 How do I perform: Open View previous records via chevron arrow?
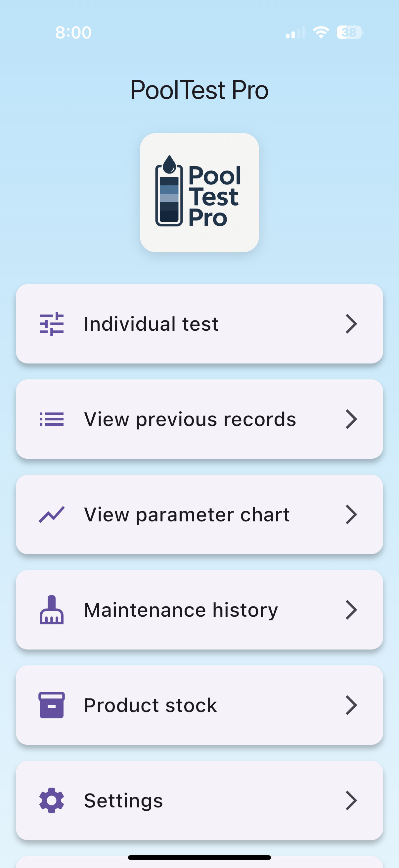[x=351, y=419]
